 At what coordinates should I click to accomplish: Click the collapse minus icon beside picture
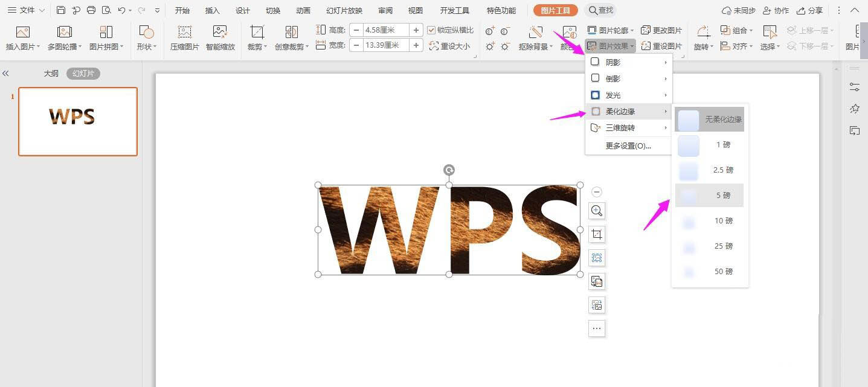tap(597, 192)
